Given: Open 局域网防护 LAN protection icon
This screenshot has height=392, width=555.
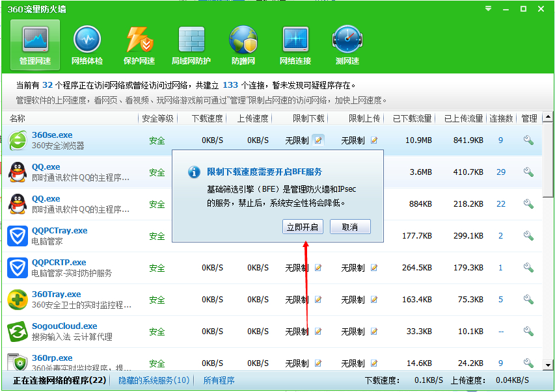Looking at the screenshot, I should coord(191,45).
